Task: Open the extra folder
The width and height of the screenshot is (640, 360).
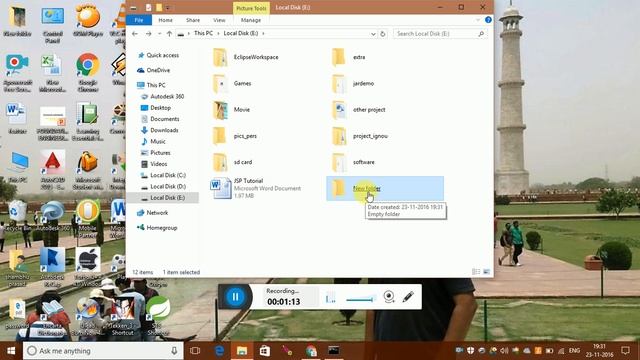Action: [x=348, y=57]
